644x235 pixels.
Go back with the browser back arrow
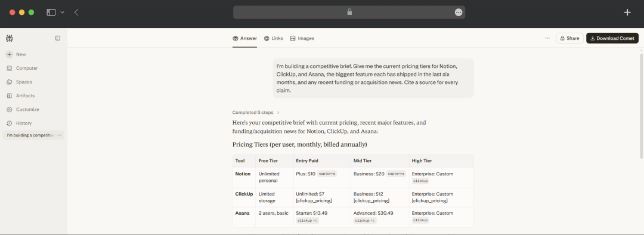coord(76,13)
